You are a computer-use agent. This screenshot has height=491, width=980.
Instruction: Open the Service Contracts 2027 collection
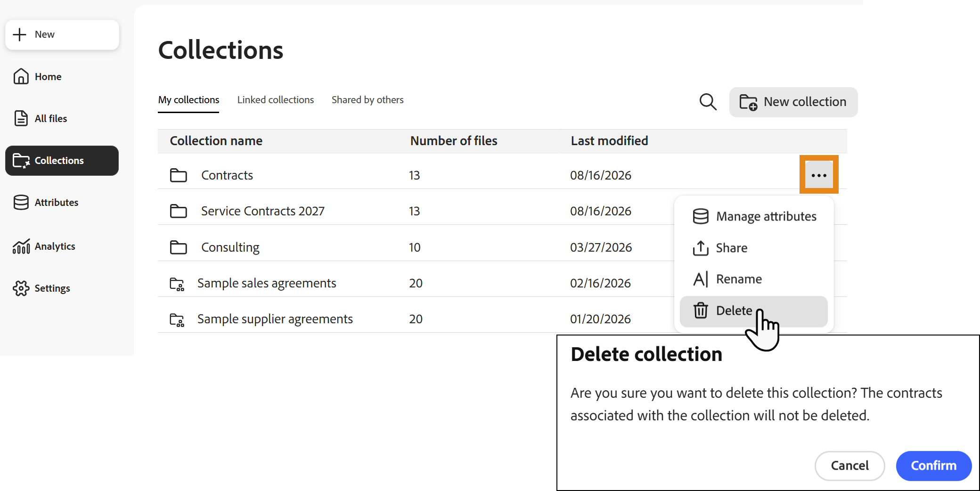[263, 211]
